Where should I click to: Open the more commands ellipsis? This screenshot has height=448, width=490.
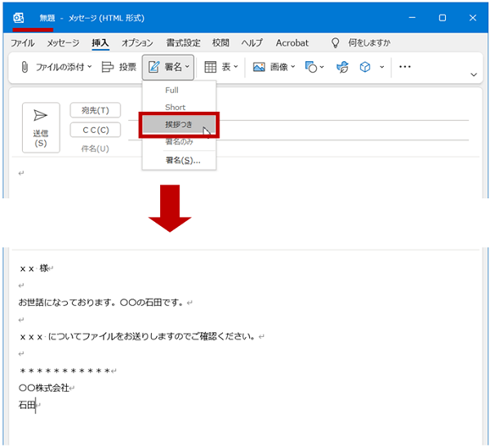[x=404, y=67]
